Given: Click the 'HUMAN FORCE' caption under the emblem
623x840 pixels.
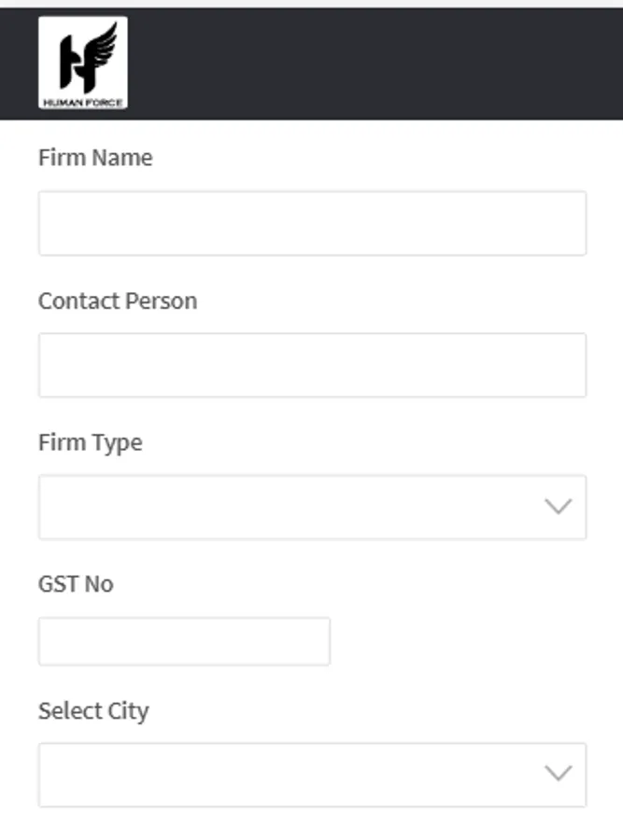Looking at the screenshot, I should [83, 101].
